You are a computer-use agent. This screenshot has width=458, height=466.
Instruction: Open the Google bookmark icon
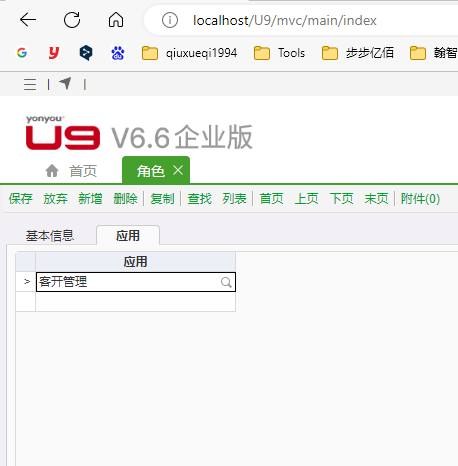[22, 53]
